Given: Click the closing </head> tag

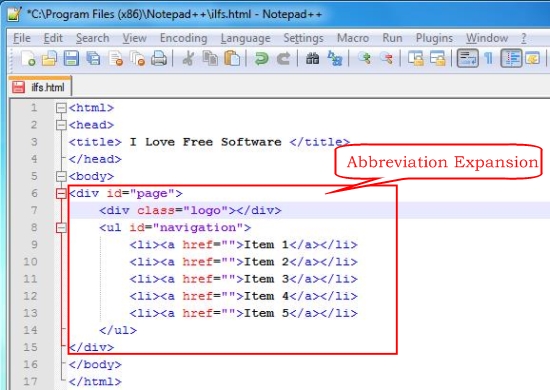Looking at the screenshot, I should pos(95,159).
